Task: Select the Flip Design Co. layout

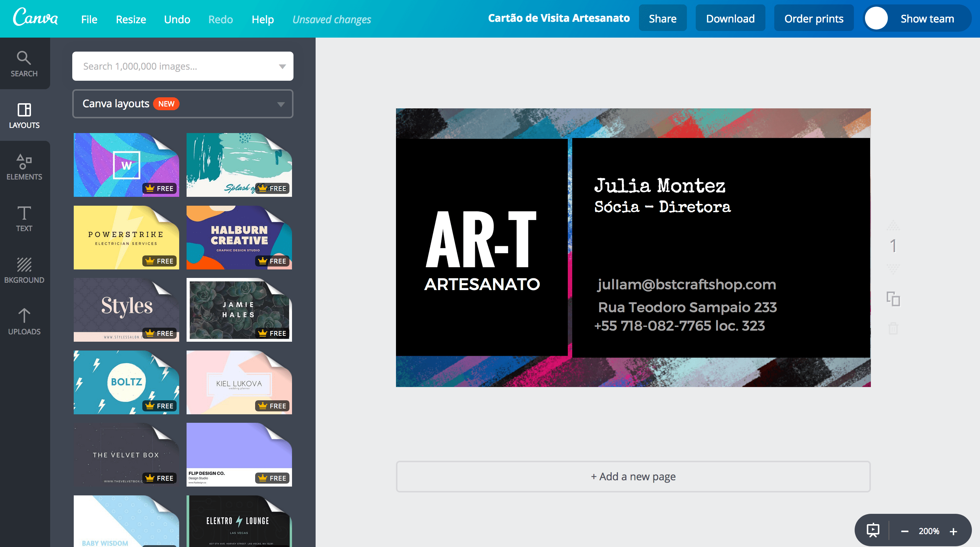Action: [x=239, y=454]
